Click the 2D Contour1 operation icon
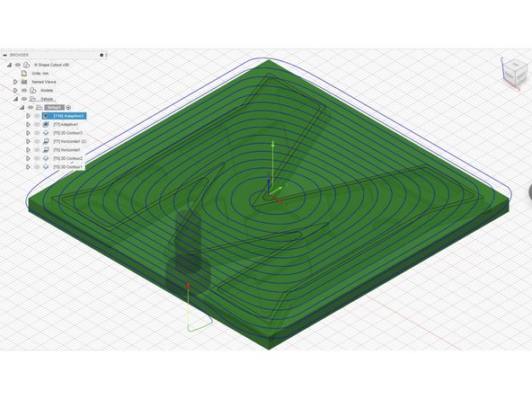This screenshot has width=532, height=399. pyautogui.click(x=46, y=167)
